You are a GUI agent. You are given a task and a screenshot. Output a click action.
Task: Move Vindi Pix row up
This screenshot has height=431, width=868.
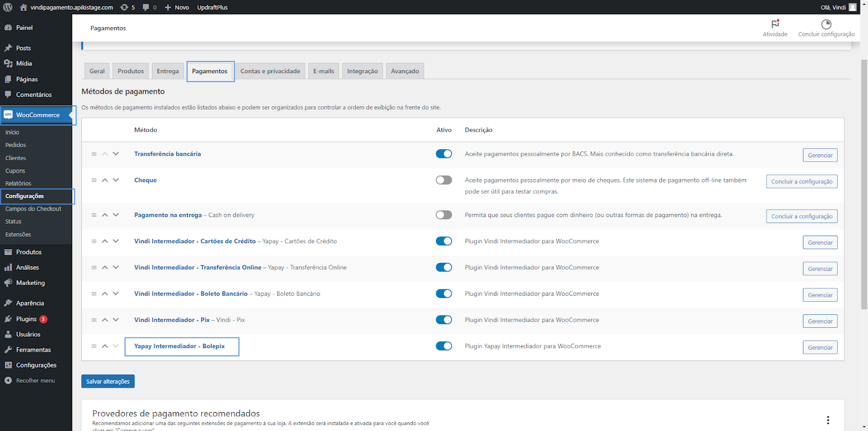tap(105, 320)
